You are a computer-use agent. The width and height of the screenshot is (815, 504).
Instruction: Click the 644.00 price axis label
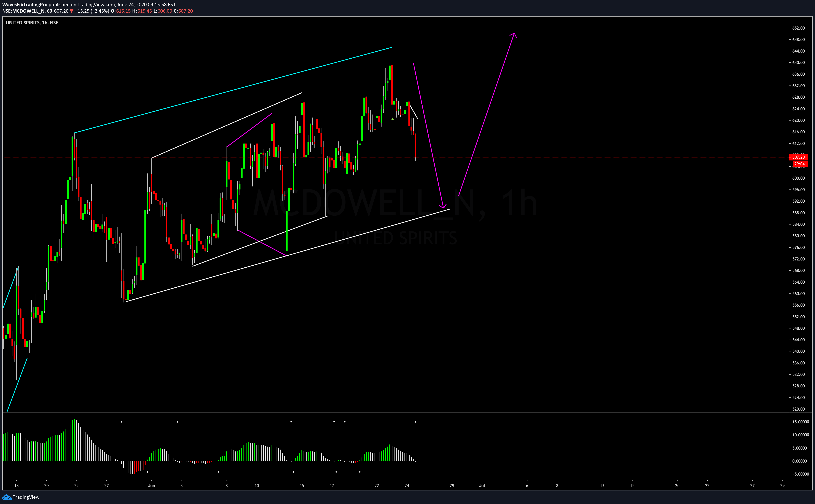click(798, 51)
